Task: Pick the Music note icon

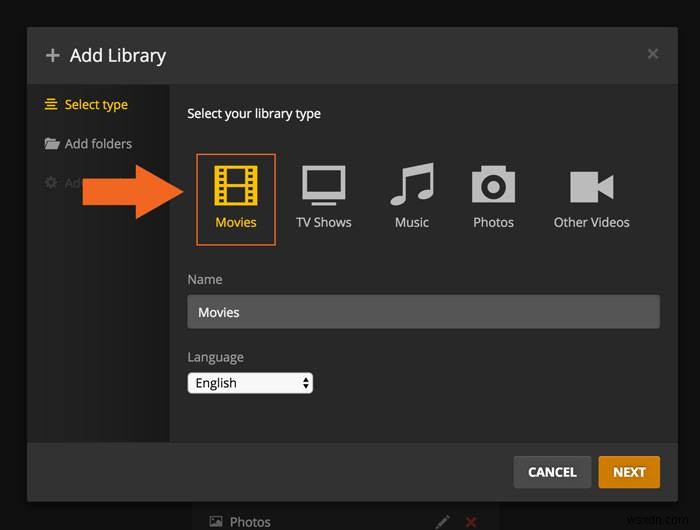Action: pos(411,185)
